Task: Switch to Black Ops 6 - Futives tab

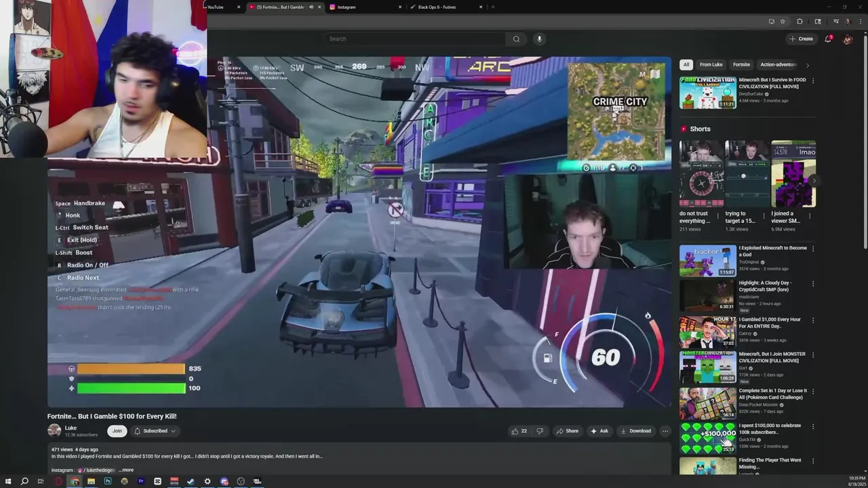Action: (446, 7)
